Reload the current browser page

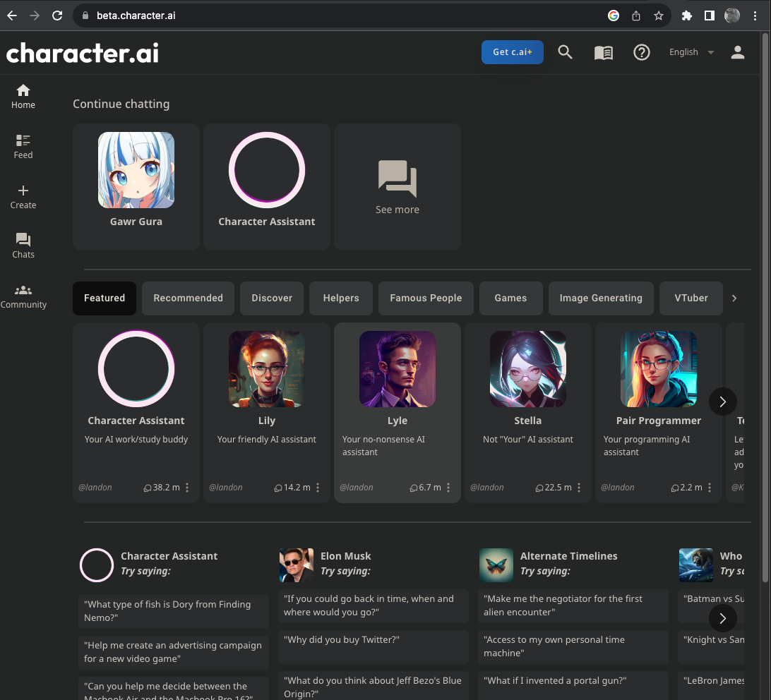[57, 16]
